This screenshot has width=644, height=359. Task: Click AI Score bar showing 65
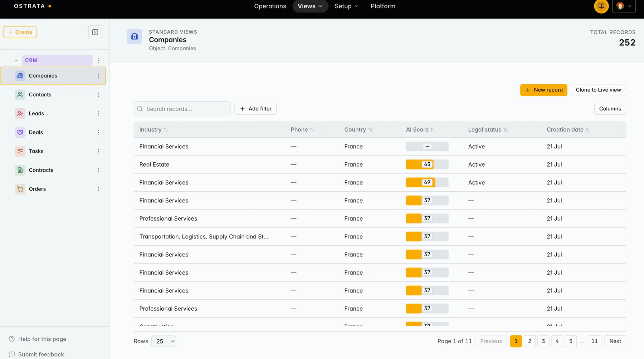point(427,164)
